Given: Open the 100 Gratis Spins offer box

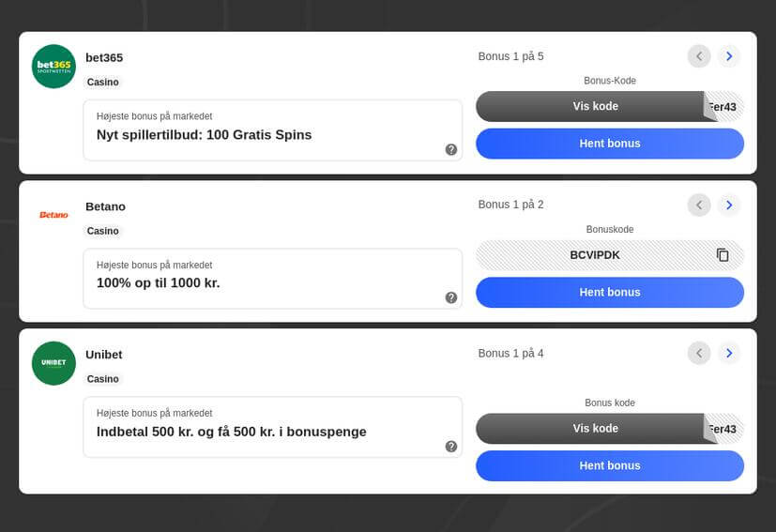Looking at the screenshot, I should click(x=273, y=130).
